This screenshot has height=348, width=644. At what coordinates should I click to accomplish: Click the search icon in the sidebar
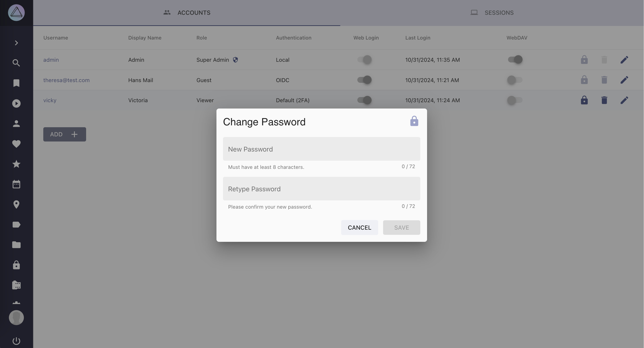(16, 63)
